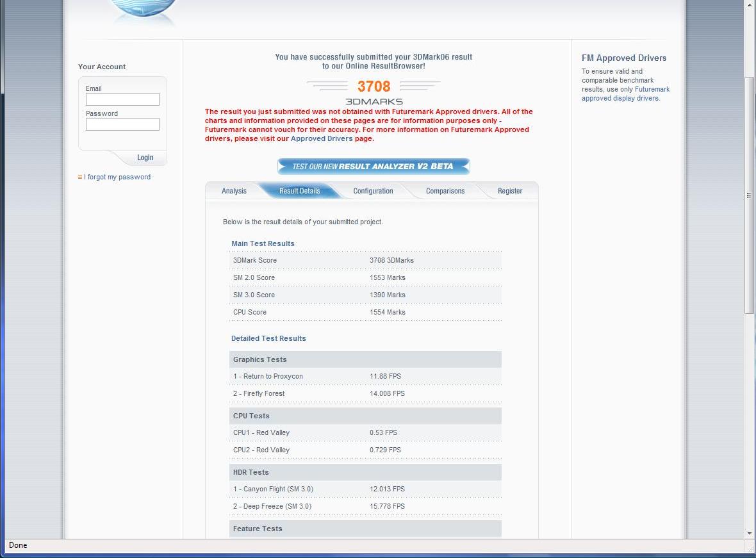Select the '3708 3DMarks' score value

391,261
